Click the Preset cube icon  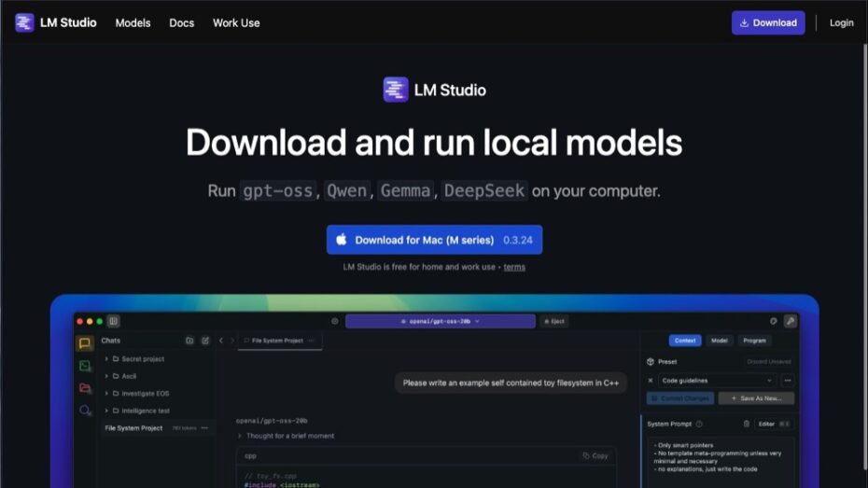tap(651, 362)
